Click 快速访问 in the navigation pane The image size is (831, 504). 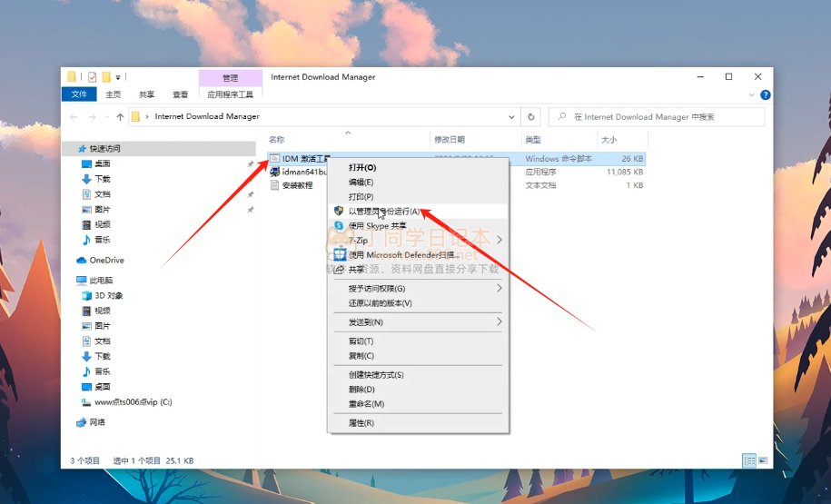(104, 148)
